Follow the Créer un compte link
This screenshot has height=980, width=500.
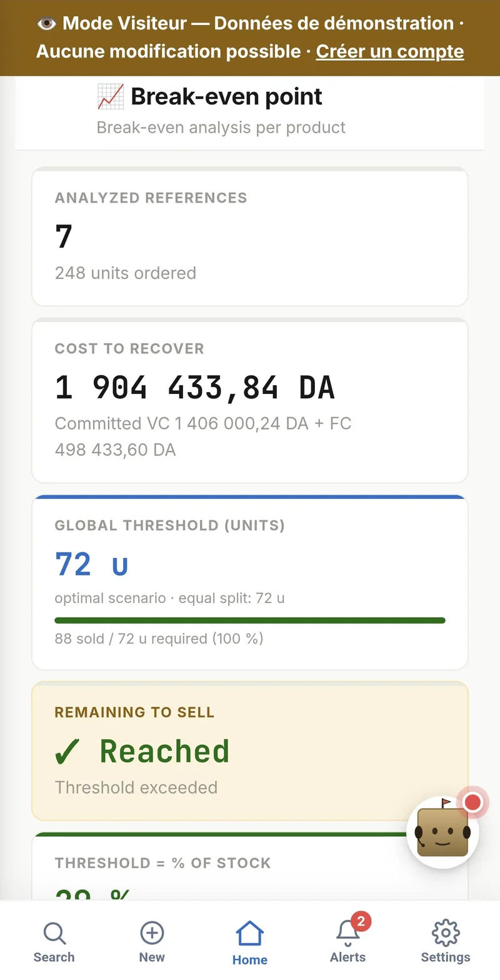click(x=390, y=51)
